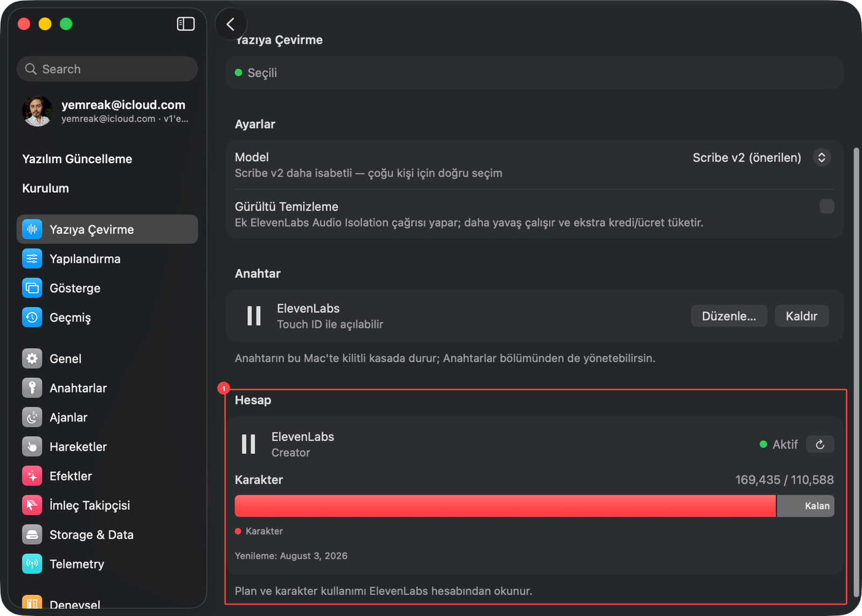The image size is (862, 616).
Task: Click the red Karakter usage bar
Action: point(505,506)
